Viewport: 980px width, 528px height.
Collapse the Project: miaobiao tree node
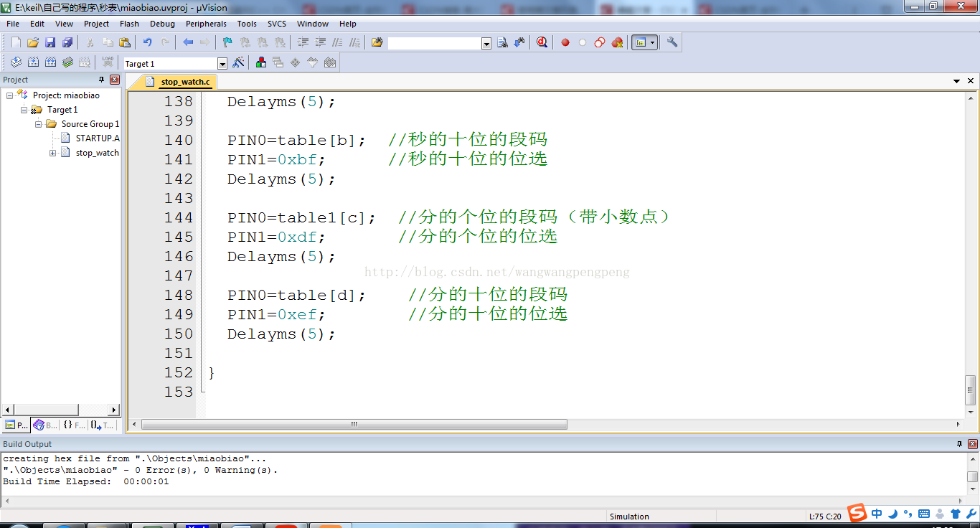click(x=10, y=95)
